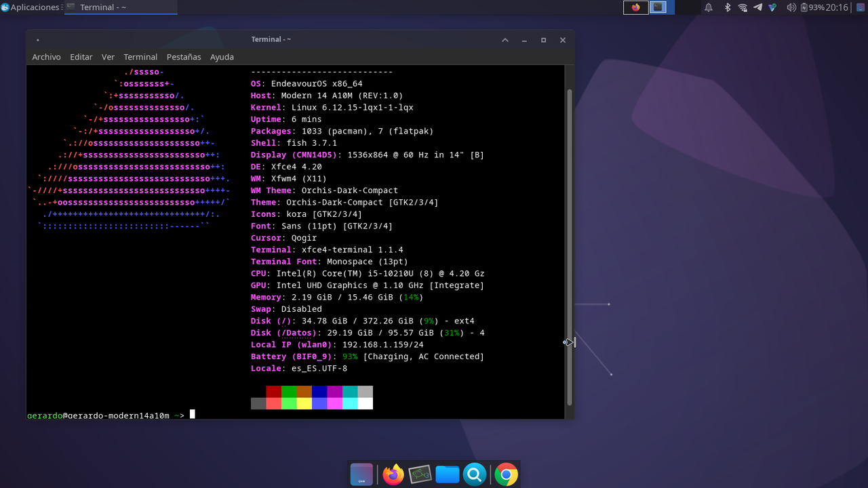Open the notifications bell in the tray
This screenshot has width=868, height=488.
pos(709,7)
